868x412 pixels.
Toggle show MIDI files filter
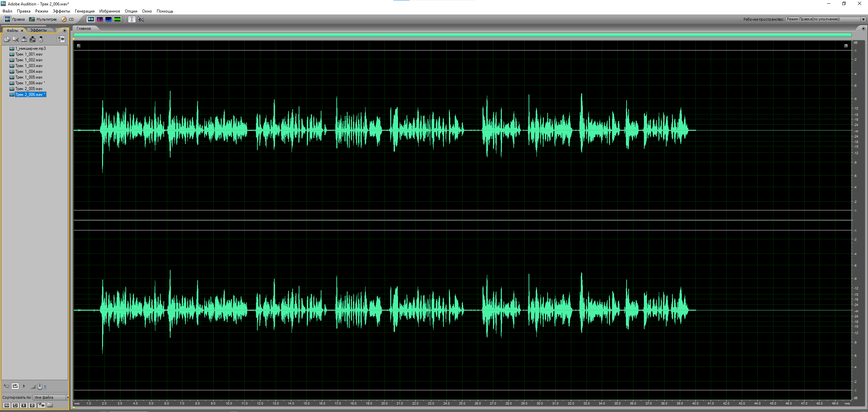coord(32,405)
